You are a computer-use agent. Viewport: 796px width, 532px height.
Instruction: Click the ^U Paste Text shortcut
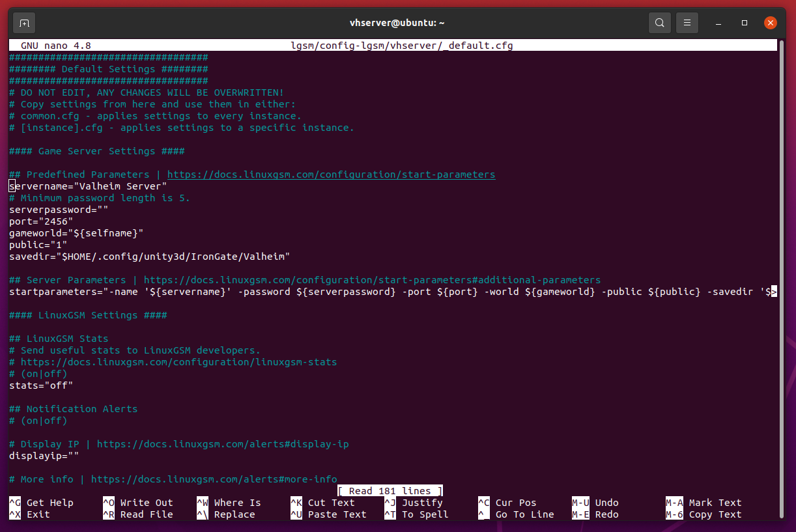coord(328,514)
